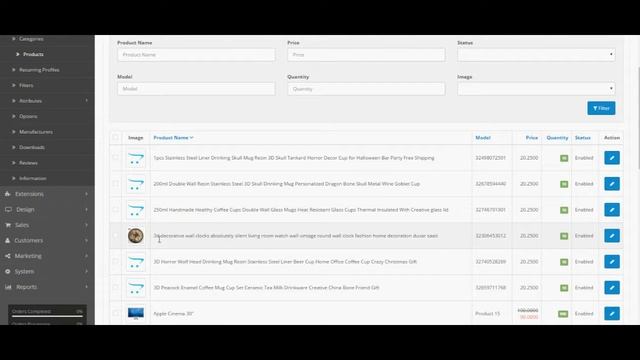The height and width of the screenshot is (360, 640).
Task: Click the Apple Cinema monitor thumbnail
Action: click(x=136, y=313)
